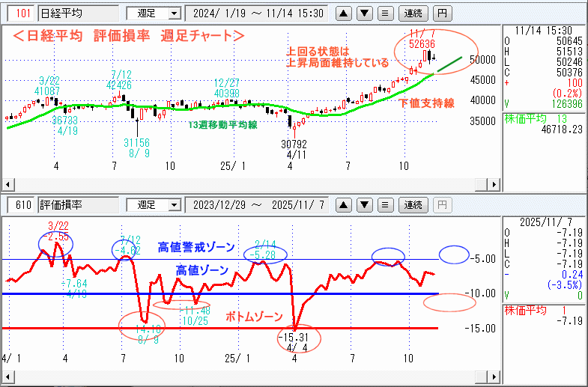The width and height of the screenshot is (588, 387).
Task: Click the 30792 low price label
Action: (x=294, y=144)
